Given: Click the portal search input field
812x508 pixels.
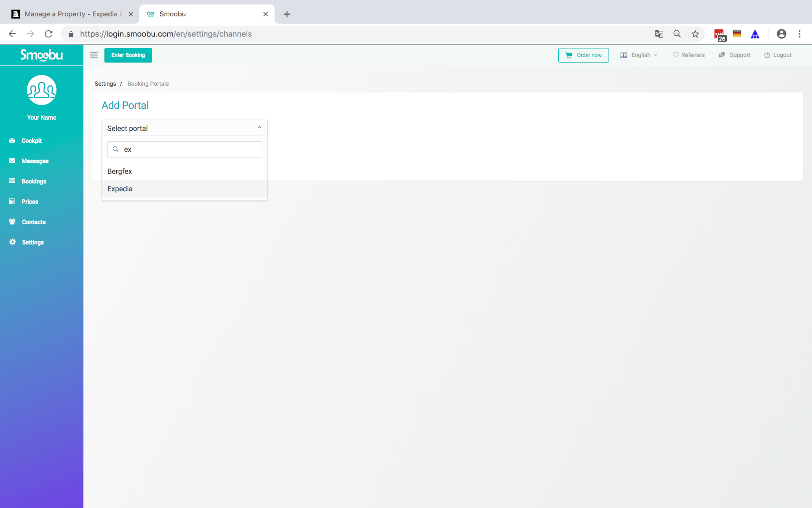Looking at the screenshot, I should [185, 149].
